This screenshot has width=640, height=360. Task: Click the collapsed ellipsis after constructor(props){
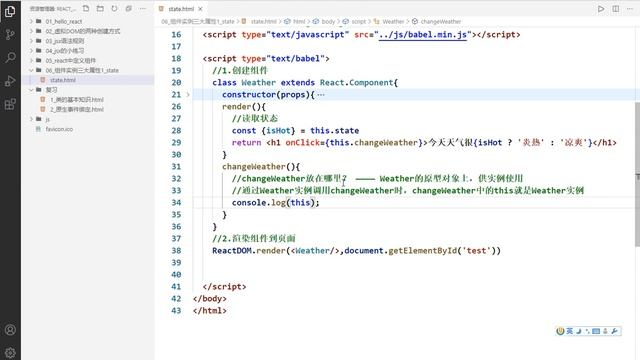pyautogui.click(x=321, y=95)
